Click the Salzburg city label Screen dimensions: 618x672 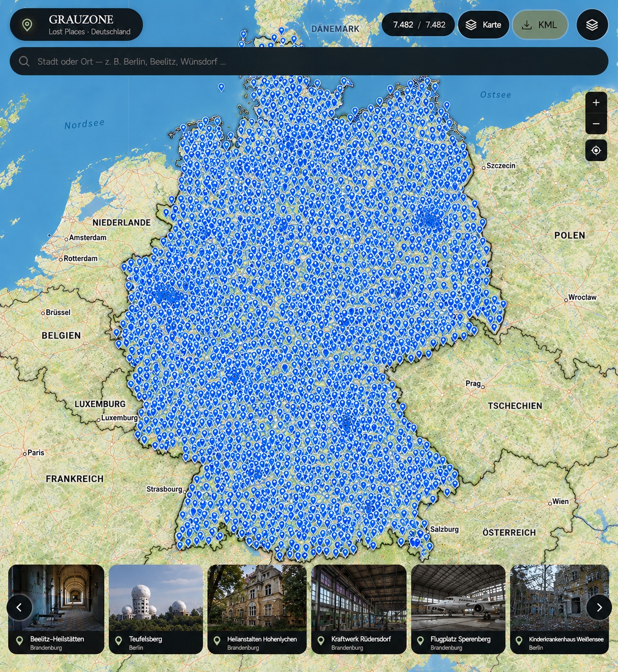(444, 529)
